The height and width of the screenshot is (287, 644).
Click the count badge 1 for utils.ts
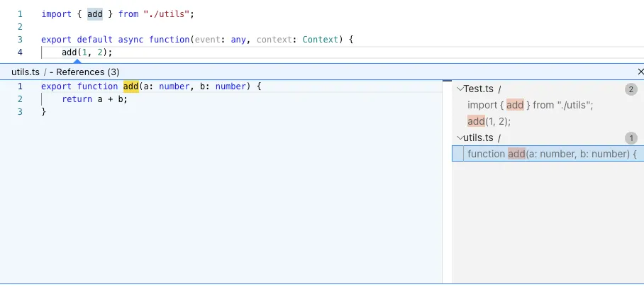tap(631, 138)
